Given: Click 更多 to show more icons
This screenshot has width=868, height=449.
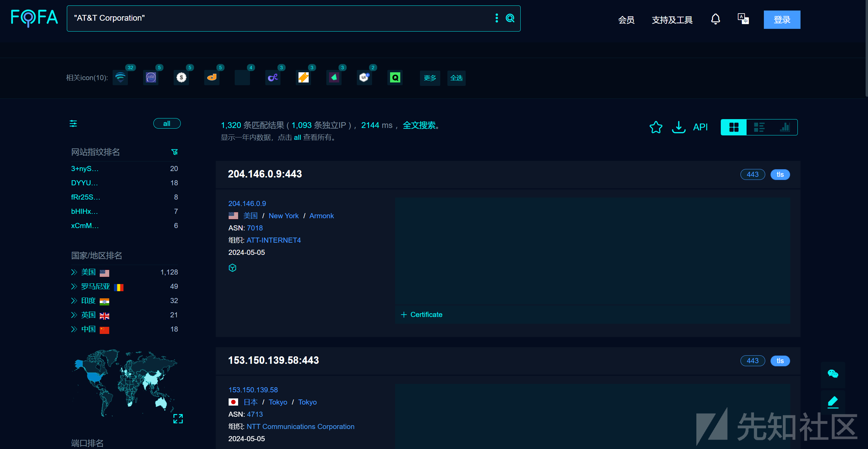Looking at the screenshot, I should tap(430, 78).
